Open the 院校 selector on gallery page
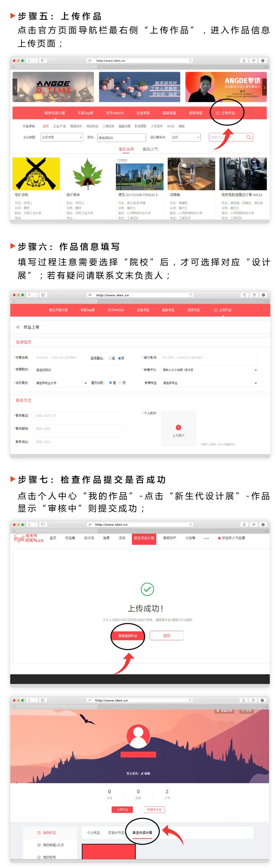 point(121,137)
